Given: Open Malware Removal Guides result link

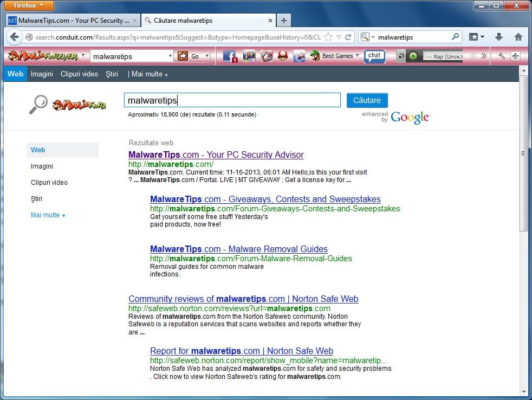Looking at the screenshot, I should pyautogui.click(x=238, y=249).
